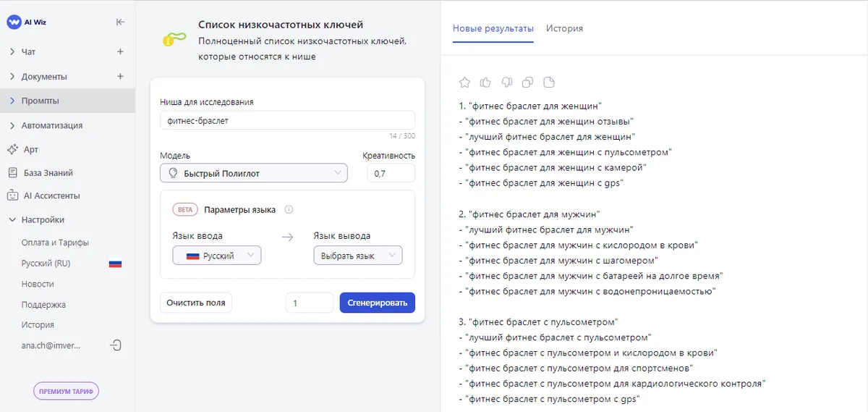Select the Новые результаты tab

(x=493, y=28)
